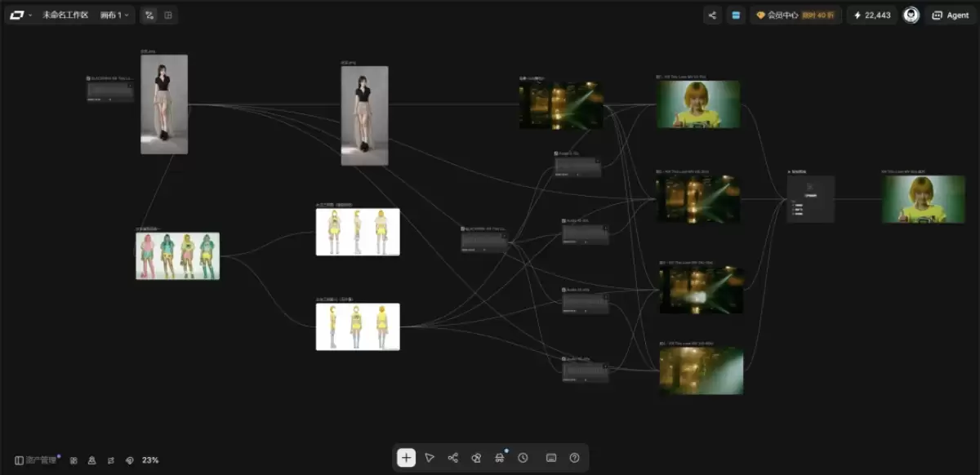Click the shapes tool icon in bottom toolbar

click(476, 458)
